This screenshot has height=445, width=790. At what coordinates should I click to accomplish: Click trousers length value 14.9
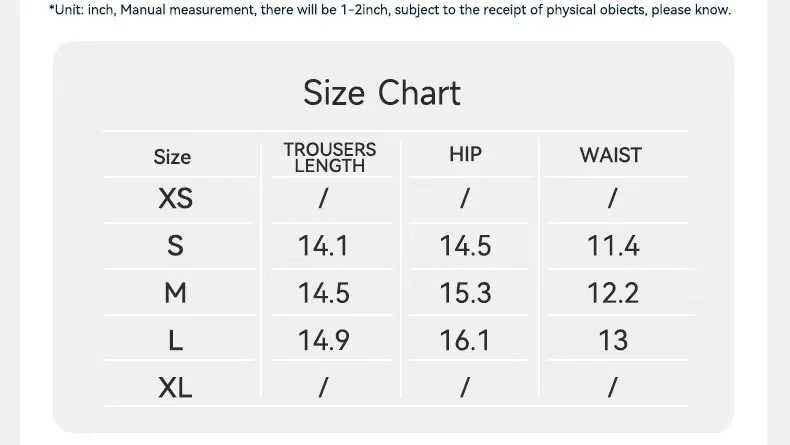point(323,340)
